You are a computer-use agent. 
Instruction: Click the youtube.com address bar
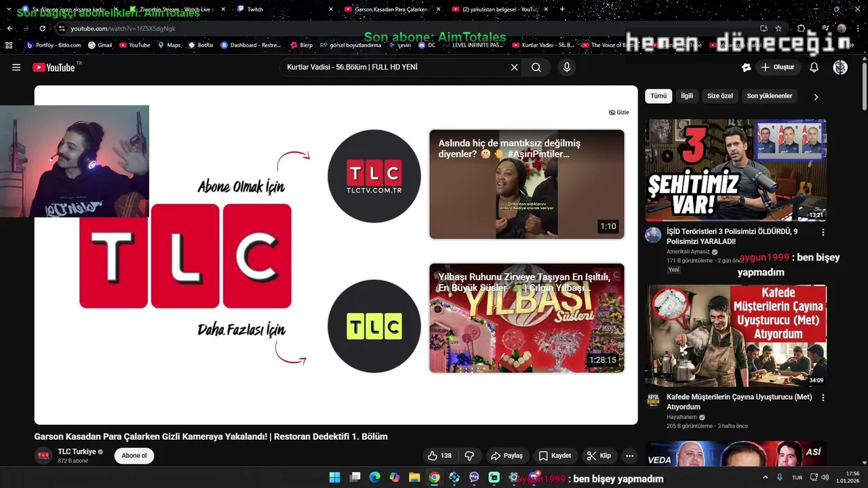407,28
